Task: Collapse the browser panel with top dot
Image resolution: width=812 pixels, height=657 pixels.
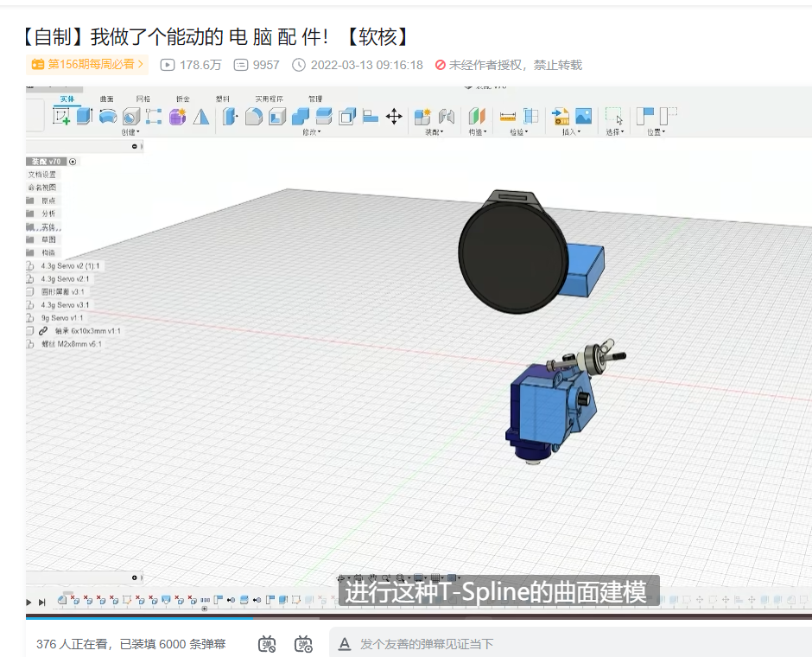Action: coord(135,147)
